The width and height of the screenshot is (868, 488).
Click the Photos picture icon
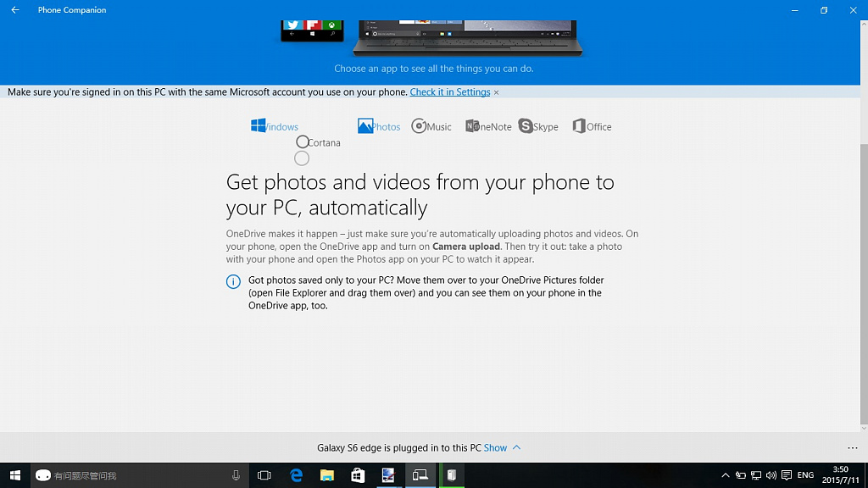[364, 126]
